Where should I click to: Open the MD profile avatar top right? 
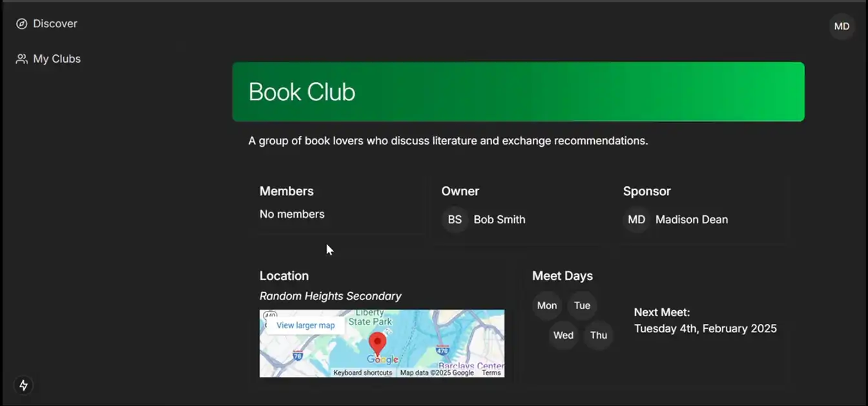842,27
